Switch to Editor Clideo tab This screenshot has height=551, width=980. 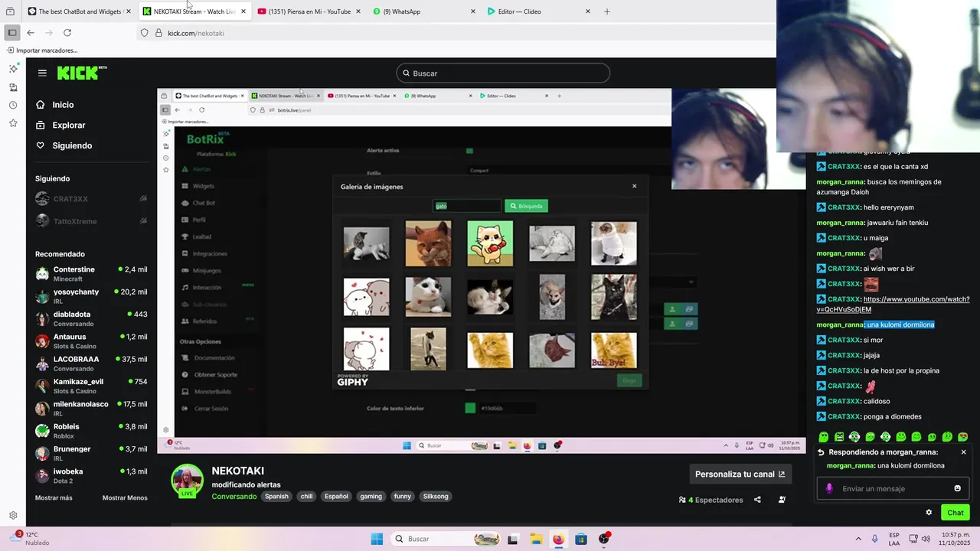pyautogui.click(x=538, y=11)
